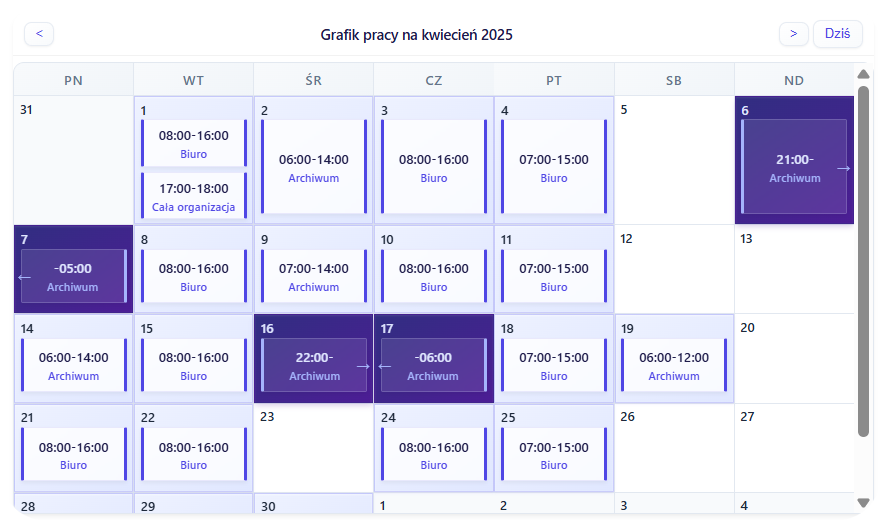This screenshot has width=882, height=522.
Task: Click scrollbar up arrow
Action: pyautogui.click(x=863, y=74)
